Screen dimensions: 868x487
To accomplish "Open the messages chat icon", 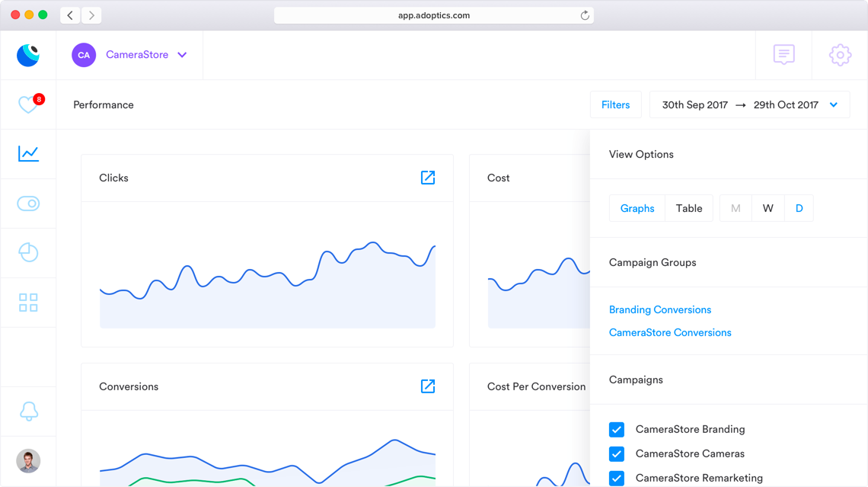I will (x=783, y=55).
